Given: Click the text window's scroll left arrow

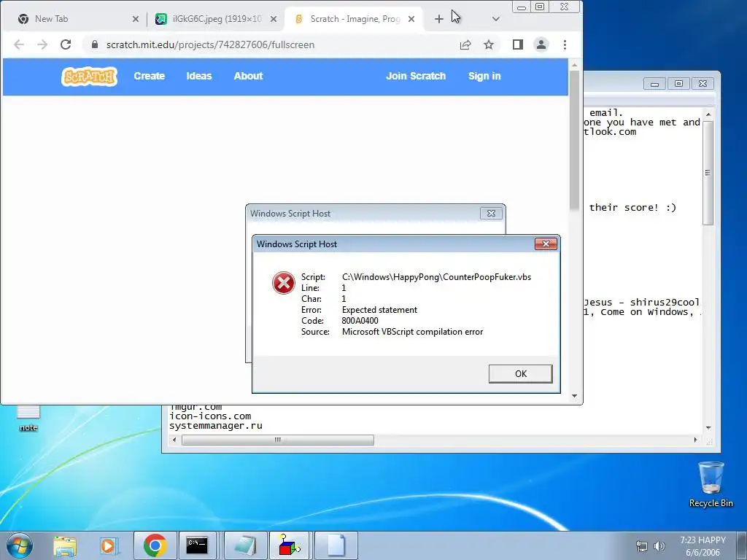Looking at the screenshot, I should (x=174, y=440).
